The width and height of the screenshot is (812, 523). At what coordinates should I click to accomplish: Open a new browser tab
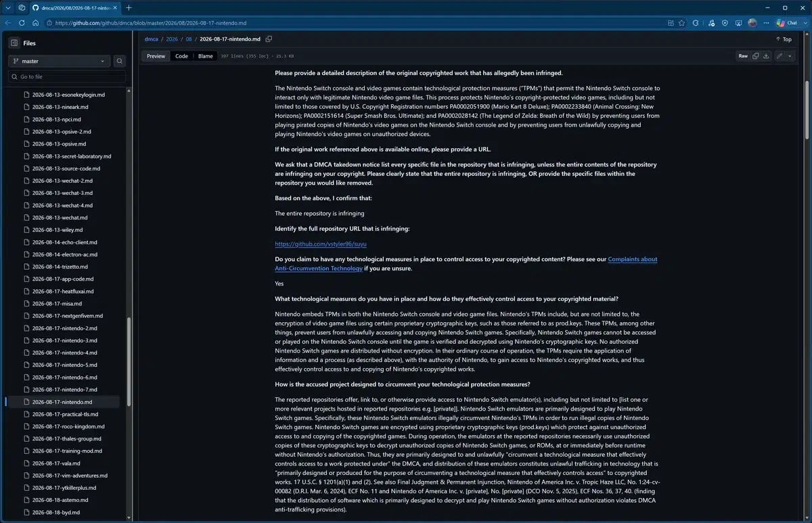pos(129,7)
